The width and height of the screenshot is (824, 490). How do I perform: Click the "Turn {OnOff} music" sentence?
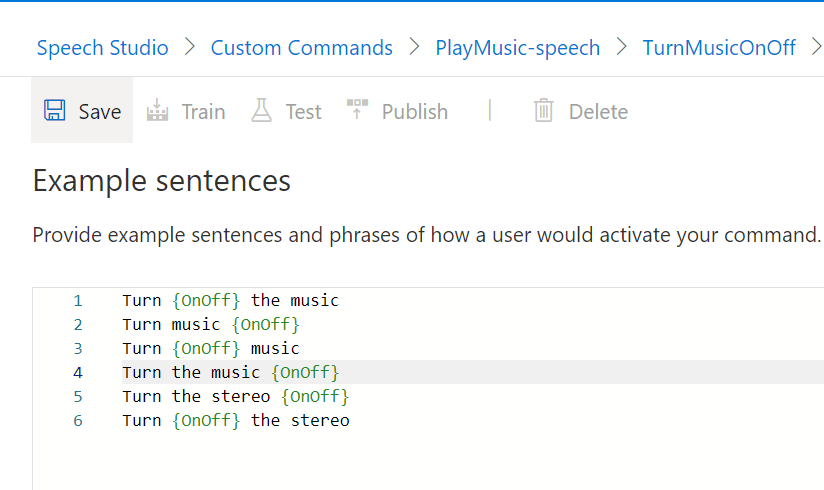point(211,348)
